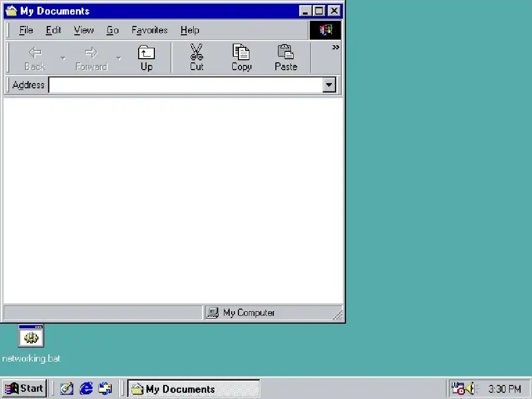Click the volume speaker tray icon
Image resolution: width=532 pixels, height=399 pixels.
coord(471,388)
